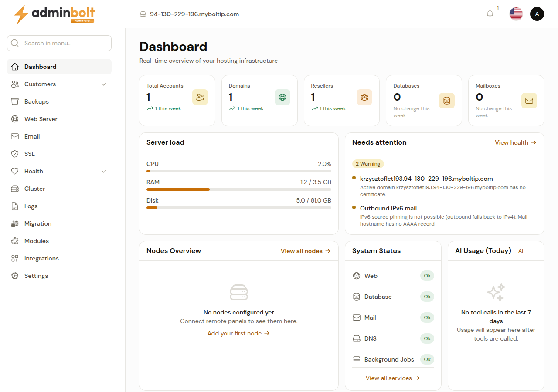Follow the View all nodes link
Screen dimensions: 558x392
point(306,251)
